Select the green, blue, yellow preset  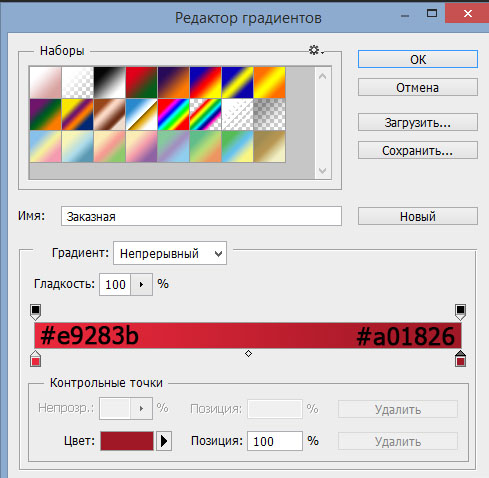(238, 146)
